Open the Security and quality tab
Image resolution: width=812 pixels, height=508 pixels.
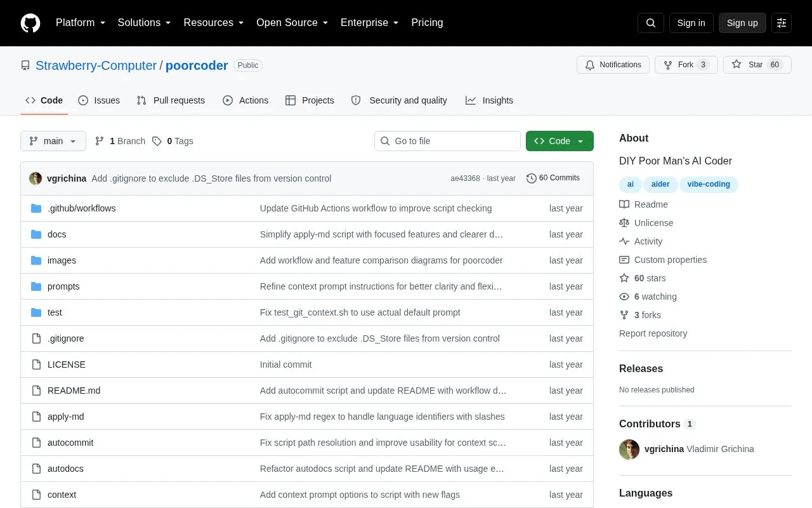399,100
